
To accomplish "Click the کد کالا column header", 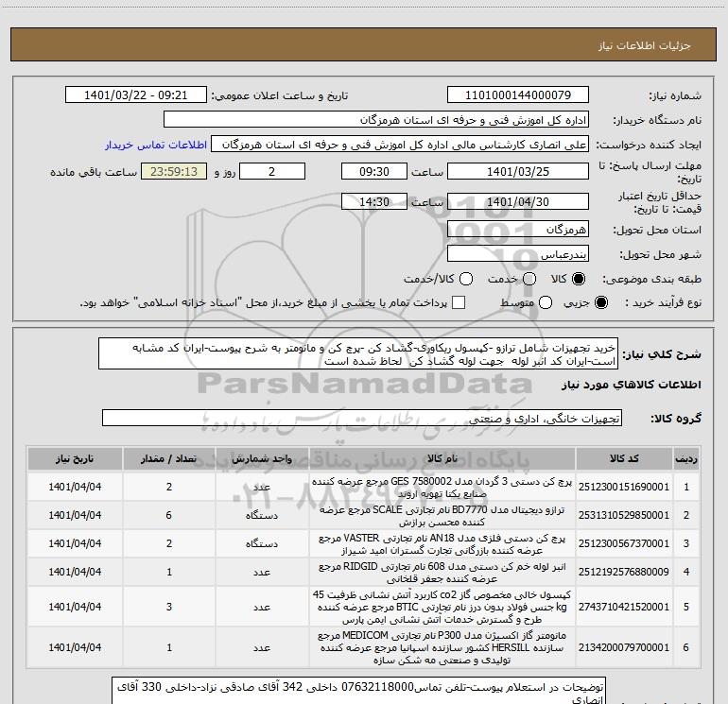I will click(624, 458).
